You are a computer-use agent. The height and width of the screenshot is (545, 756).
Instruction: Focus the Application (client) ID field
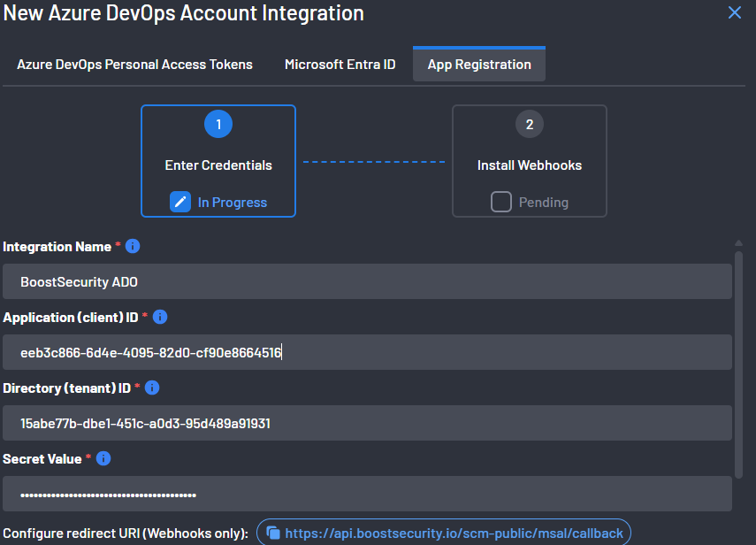pos(367,353)
